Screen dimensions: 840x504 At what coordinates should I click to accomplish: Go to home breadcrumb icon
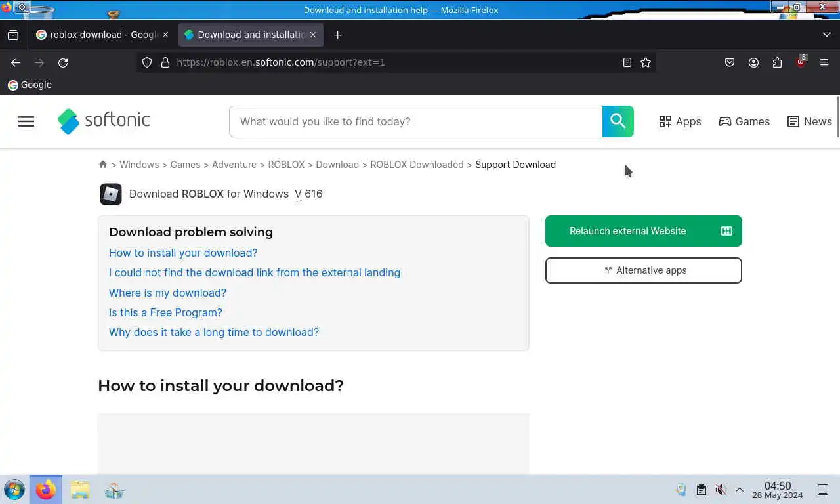click(x=103, y=165)
